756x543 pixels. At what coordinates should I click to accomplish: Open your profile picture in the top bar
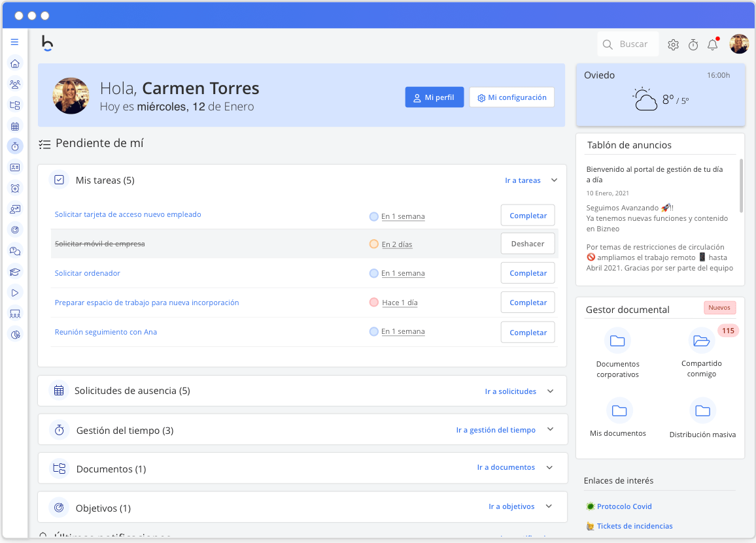coord(739,44)
